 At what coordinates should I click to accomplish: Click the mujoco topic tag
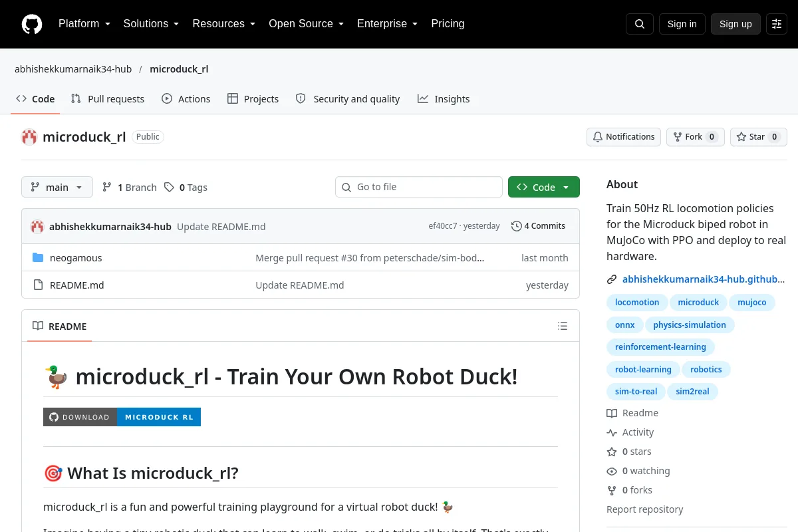752,303
